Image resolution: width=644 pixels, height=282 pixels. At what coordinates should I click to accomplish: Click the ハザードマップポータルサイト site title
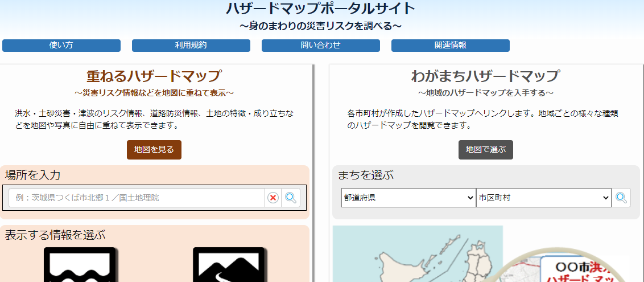(x=321, y=9)
